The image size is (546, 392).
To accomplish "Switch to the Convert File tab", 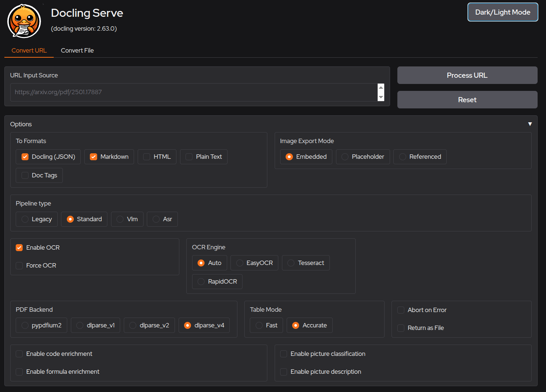I will point(77,50).
